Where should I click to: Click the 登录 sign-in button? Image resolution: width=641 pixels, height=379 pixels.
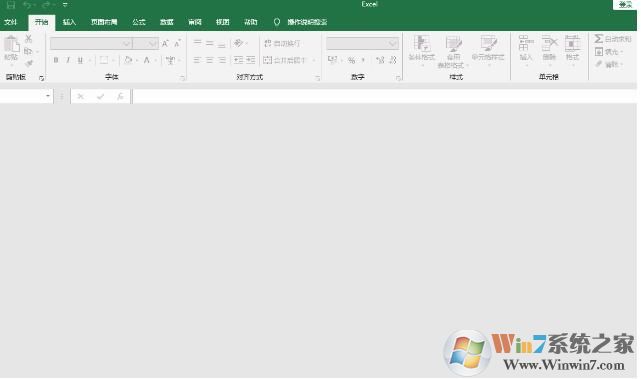click(625, 4)
